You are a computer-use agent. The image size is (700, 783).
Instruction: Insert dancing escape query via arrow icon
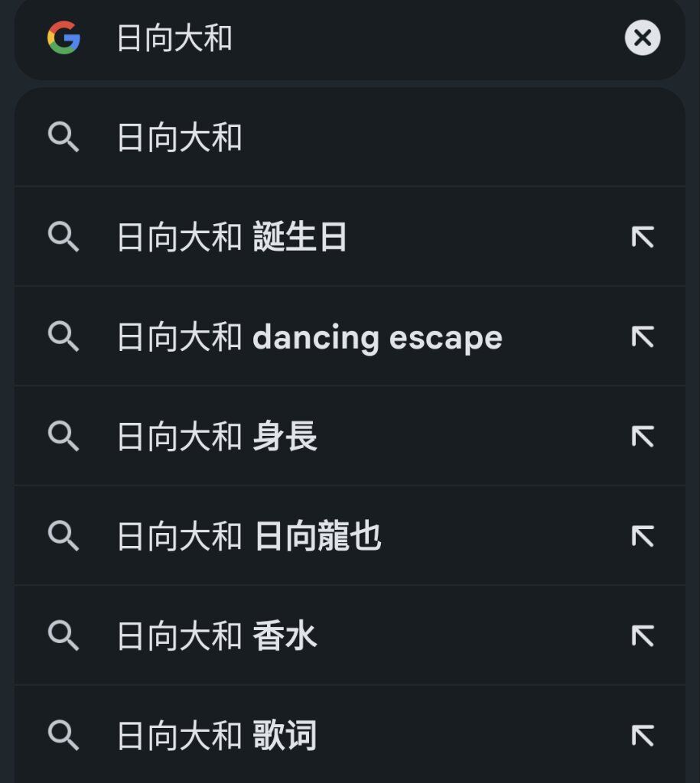(643, 336)
